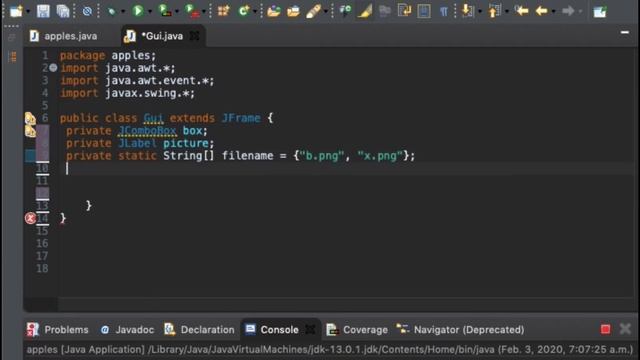Click the Run External Tools icon
640x360 pixels.
[191, 11]
